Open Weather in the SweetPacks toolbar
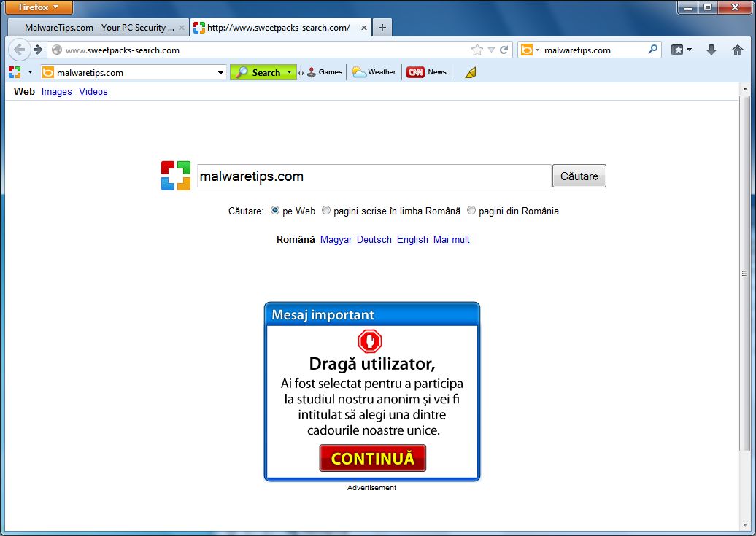This screenshot has height=536, width=756. 374,72
